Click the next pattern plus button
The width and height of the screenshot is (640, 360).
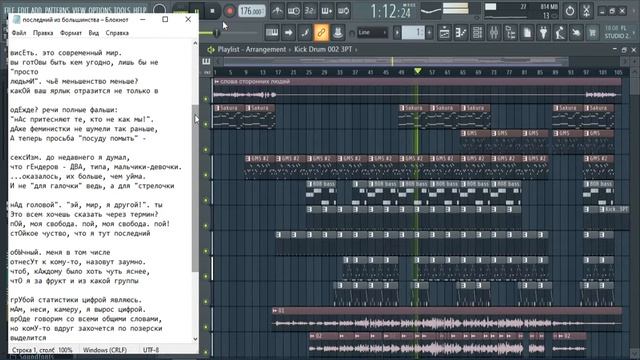429,33
